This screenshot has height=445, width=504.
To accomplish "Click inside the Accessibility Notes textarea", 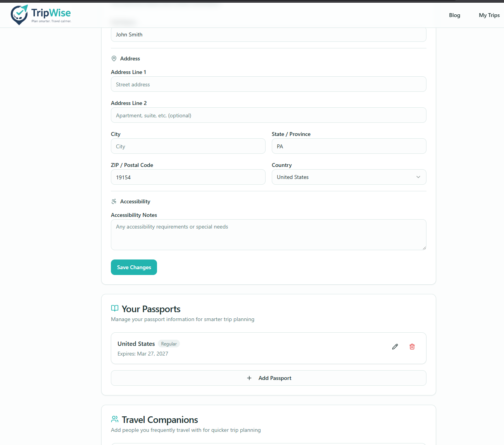I will pos(268,234).
